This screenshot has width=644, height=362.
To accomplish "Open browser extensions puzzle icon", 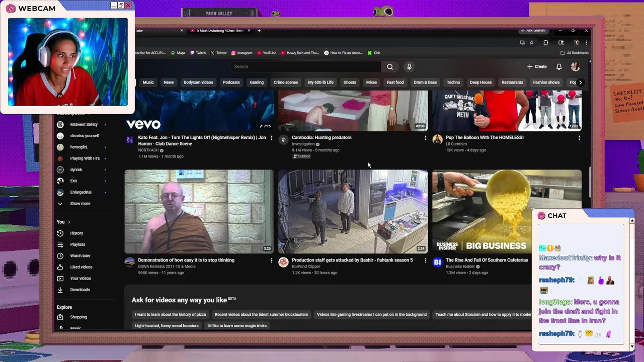I will click(546, 43).
